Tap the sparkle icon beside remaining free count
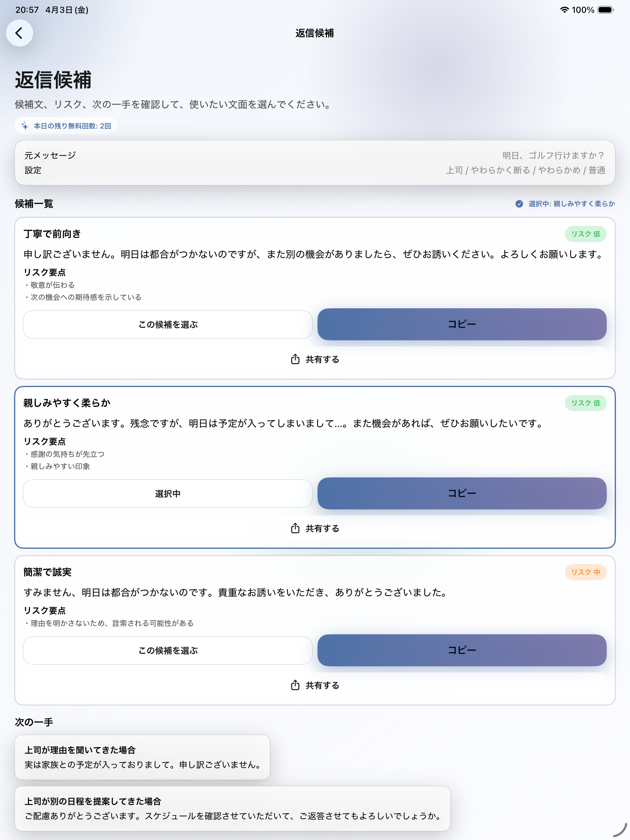The height and width of the screenshot is (840, 630). tap(25, 126)
